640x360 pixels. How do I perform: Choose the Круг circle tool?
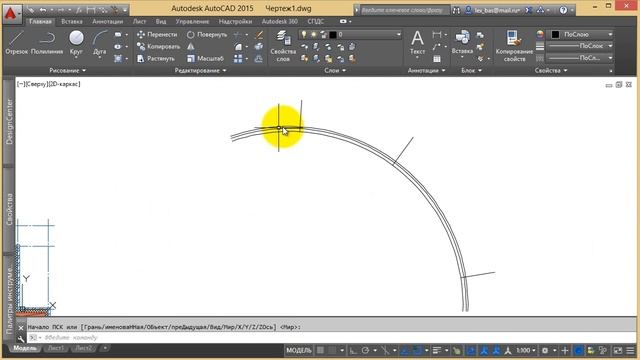point(76,42)
